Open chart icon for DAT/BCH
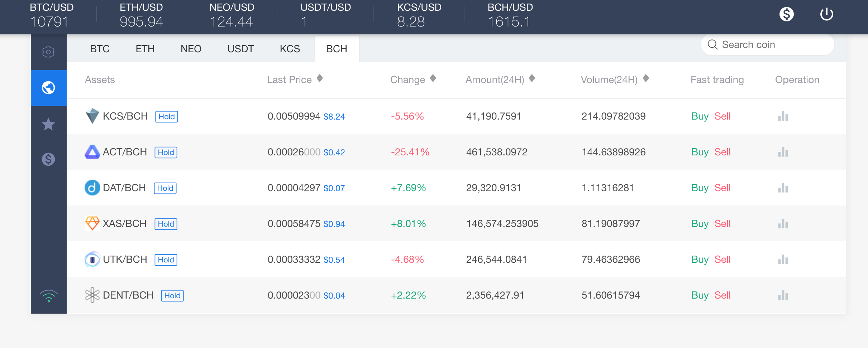 point(783,188)
